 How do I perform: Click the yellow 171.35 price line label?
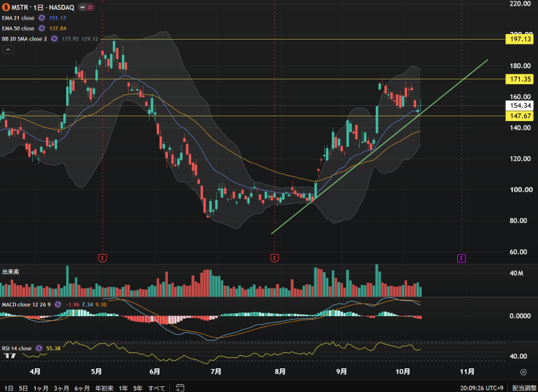[x=520, y=79]
